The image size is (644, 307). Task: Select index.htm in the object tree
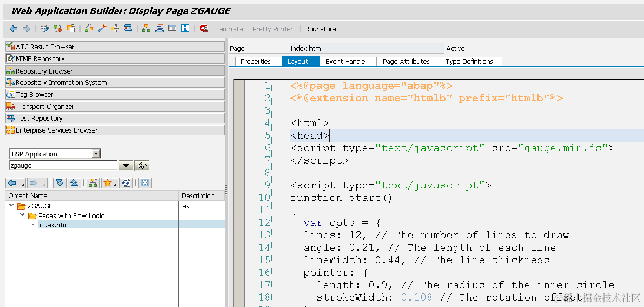click(53, 225)
